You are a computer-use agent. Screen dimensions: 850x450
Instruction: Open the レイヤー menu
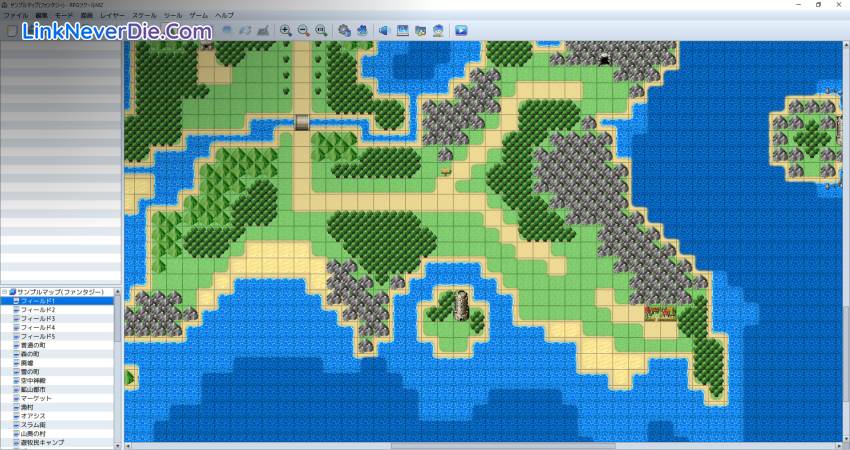tap(112, 16)
